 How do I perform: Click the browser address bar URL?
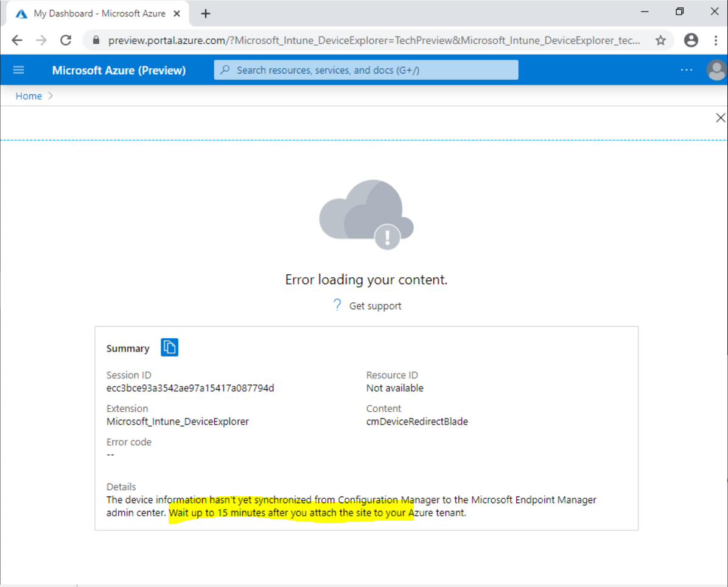click(x=374, y=40)
